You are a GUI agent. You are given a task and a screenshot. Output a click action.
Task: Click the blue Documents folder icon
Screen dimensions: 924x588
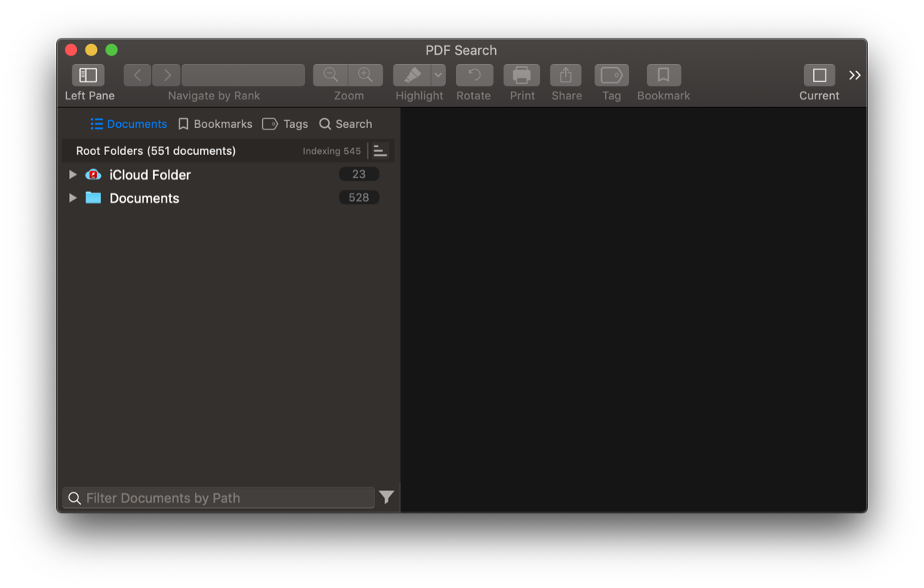click(93, 197)
